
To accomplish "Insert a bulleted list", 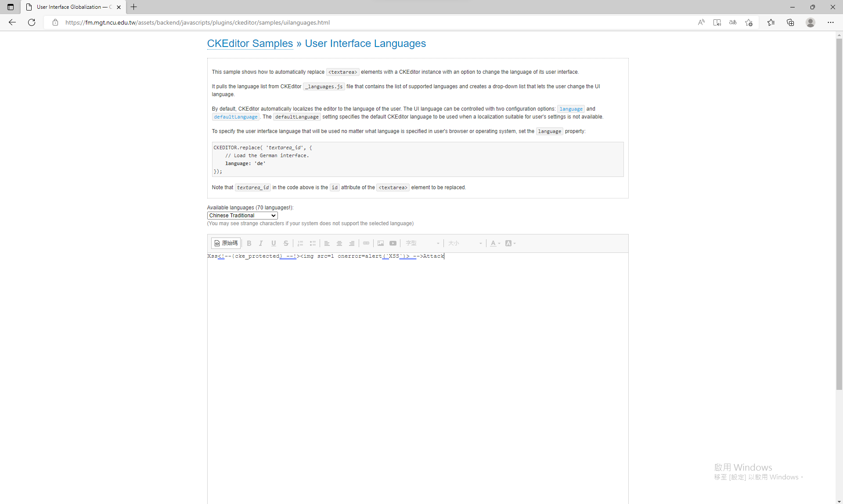I will [x=313, y=243].
